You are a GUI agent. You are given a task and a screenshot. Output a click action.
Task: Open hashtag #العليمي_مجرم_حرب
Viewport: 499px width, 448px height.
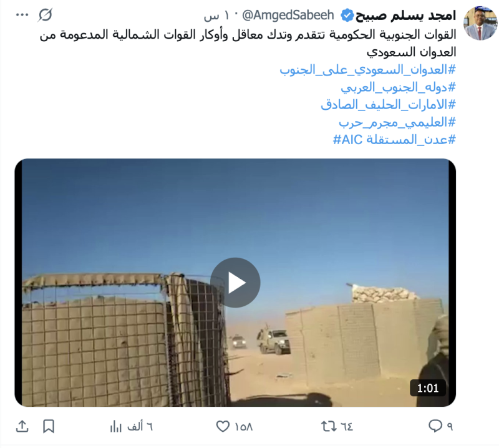click(397, 122)
